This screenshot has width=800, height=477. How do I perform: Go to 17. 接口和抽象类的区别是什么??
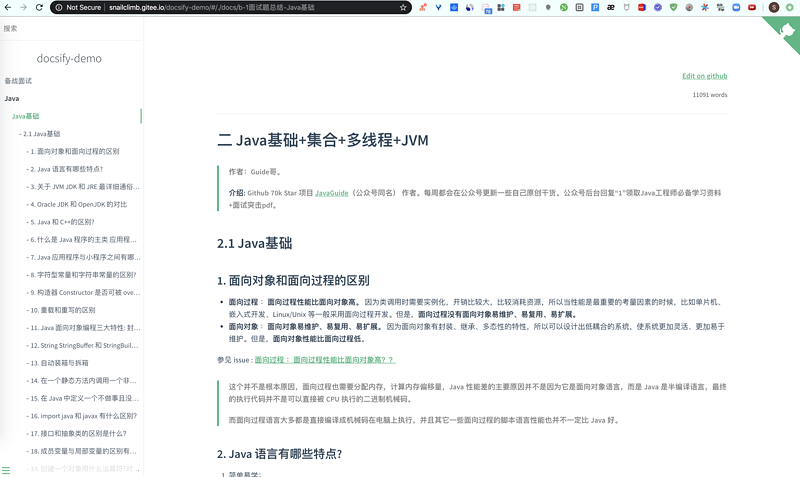pyautogui.click(x=78, y=433)
